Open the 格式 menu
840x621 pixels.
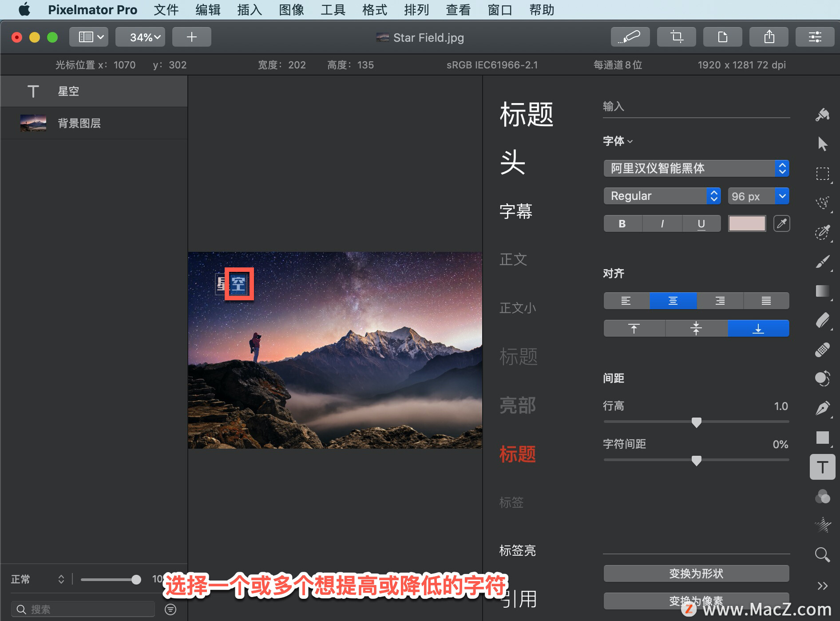coord(375,10)
